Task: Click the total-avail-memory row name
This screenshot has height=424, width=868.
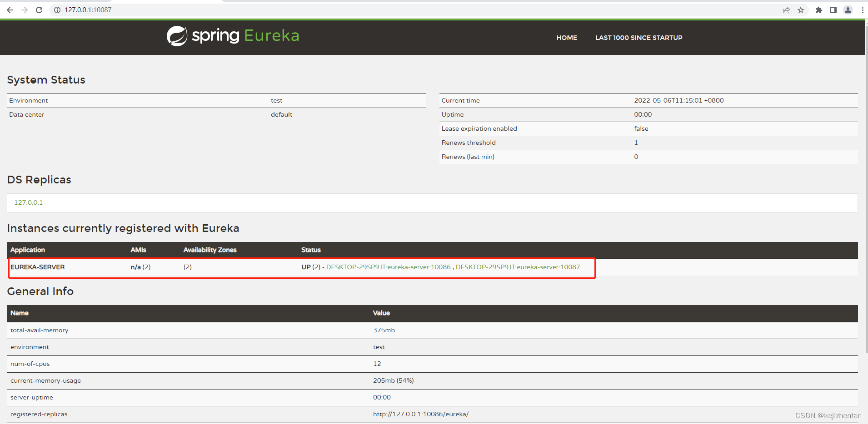Action: pos(40,330)
